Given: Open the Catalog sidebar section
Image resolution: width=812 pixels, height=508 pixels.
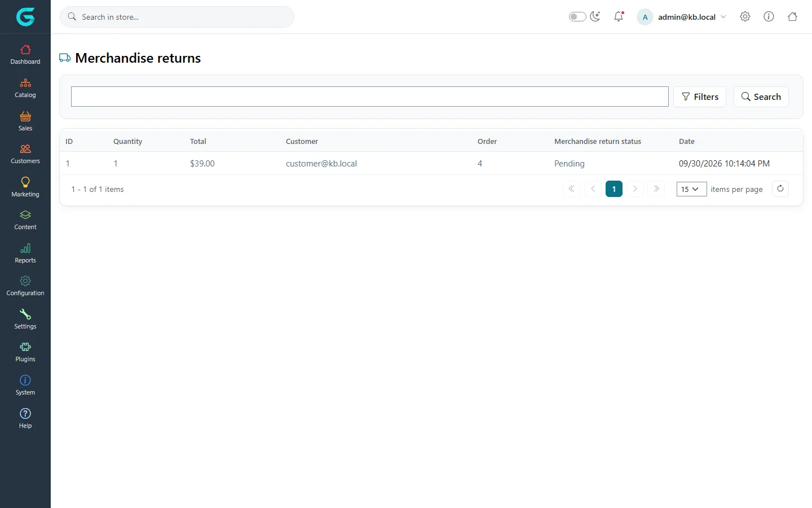Looking at the screenshot, I should [x=25, y=88].
